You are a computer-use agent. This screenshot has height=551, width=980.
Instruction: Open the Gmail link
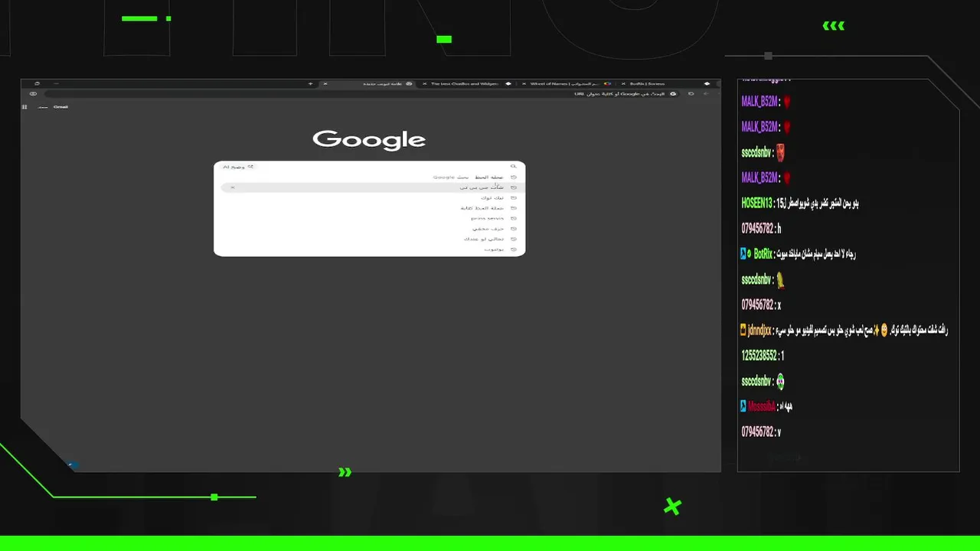pos(60,107)
